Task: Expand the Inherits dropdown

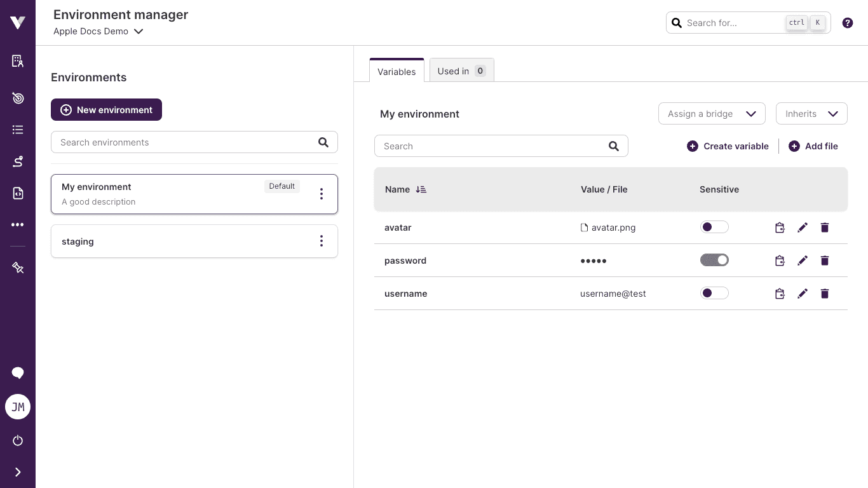Action: point(811,113)
